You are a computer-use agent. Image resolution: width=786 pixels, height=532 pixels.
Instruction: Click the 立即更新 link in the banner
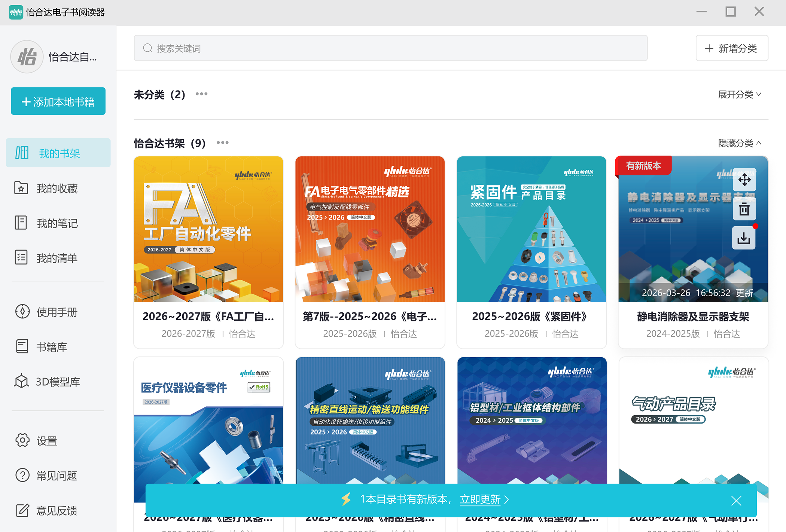tap(480, 499)
